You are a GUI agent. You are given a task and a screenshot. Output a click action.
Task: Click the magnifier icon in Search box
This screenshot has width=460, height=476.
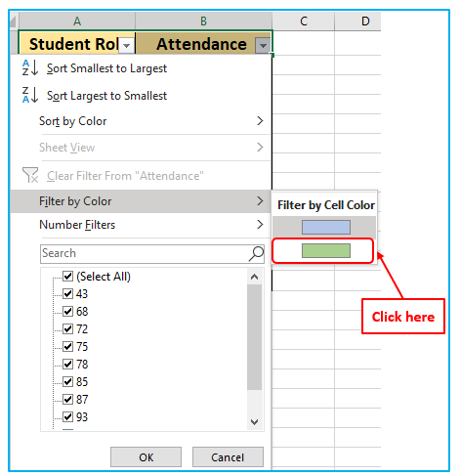point(256,254)
